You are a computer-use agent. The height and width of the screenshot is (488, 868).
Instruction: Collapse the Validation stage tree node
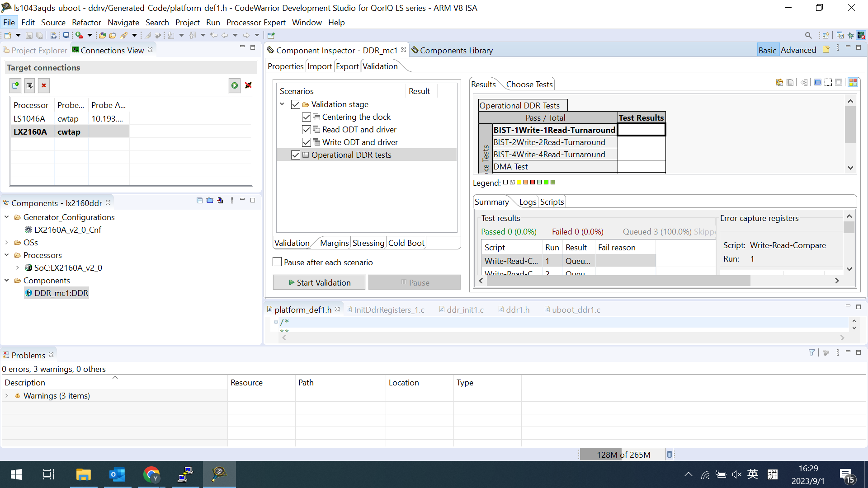(x=283, y=104)
